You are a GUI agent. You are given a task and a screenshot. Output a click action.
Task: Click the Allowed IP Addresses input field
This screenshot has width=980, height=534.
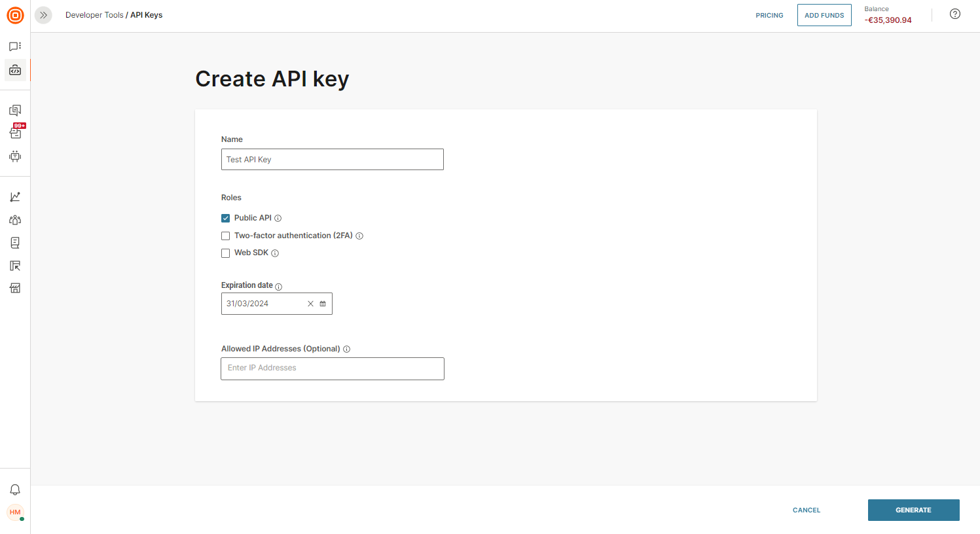333,368
